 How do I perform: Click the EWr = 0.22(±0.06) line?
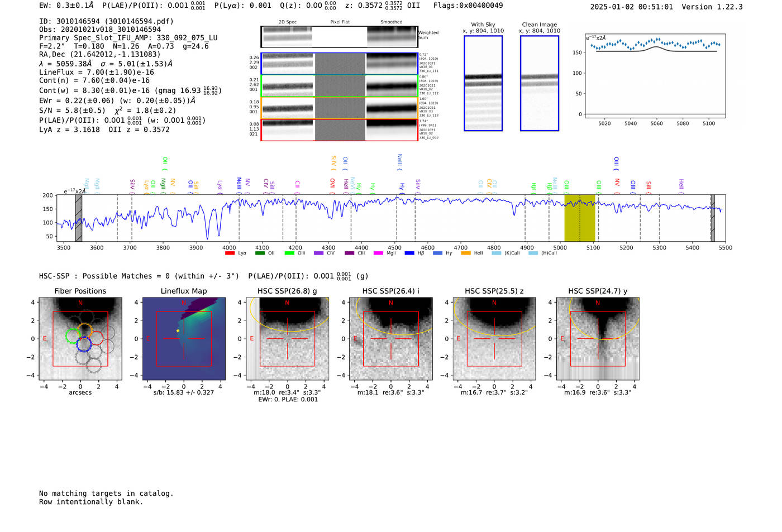click(117, 100)
